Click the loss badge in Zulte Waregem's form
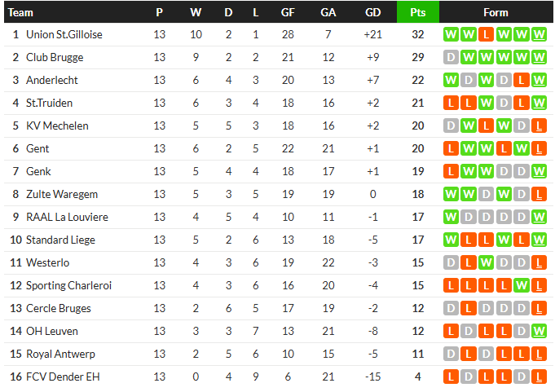This screenshot has width=555, height=392. tap(540, 195)
